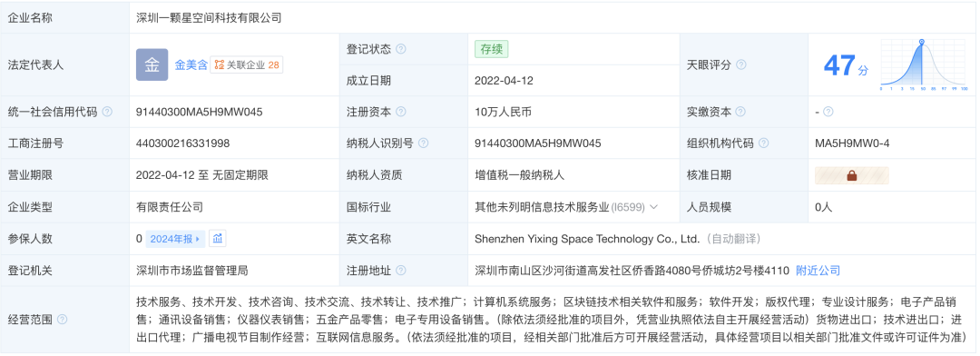This screenshot has height=356, width=980.
Task: Click 登记机关 value 深圳市市场监督管理局
Action: [x=192, y=271]
